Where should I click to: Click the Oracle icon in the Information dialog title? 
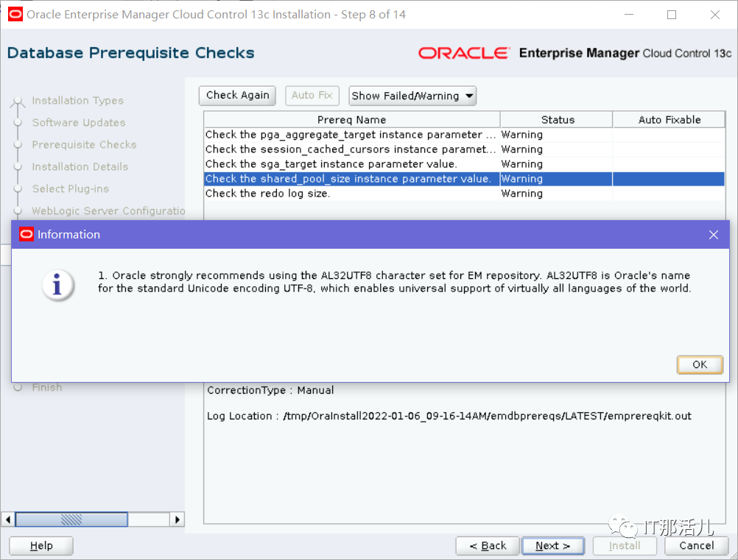27,234
